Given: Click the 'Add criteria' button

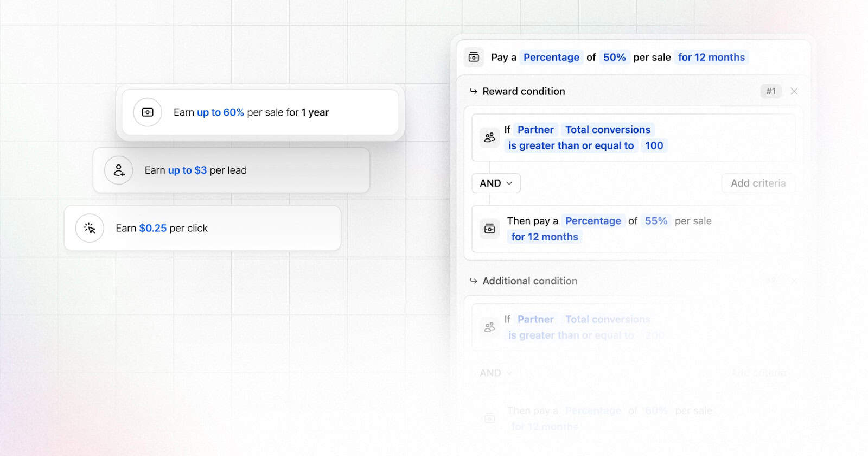Looking at the screenshot, I should click(758, 183).
